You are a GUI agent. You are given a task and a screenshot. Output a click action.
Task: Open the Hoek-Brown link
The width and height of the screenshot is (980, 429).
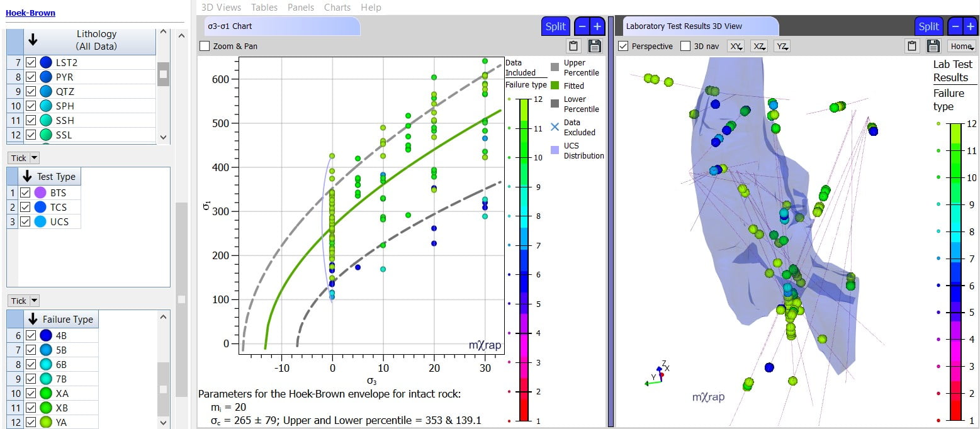click(x=30, y=13)
